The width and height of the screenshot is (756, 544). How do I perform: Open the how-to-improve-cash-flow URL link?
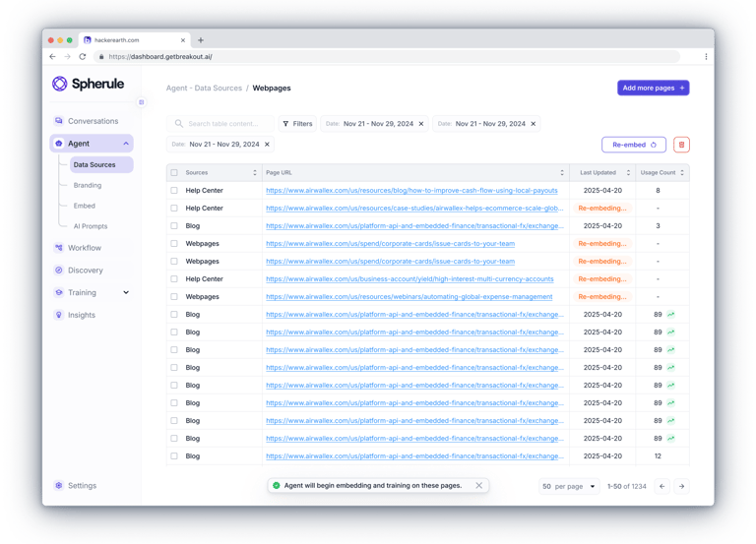coord(411,190)
